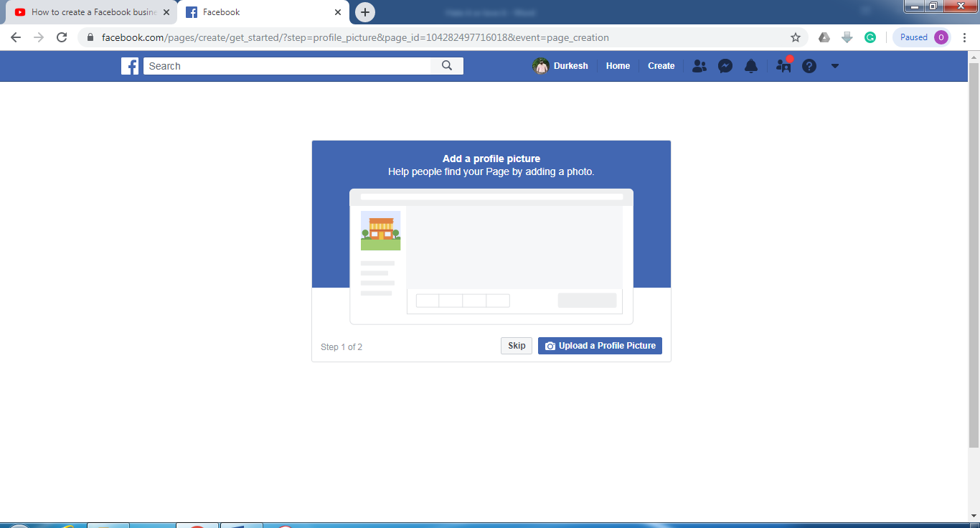Expand the account dropdown arrow
The width and height of the screenshot is (980, 528).
[x=834, y=66]
